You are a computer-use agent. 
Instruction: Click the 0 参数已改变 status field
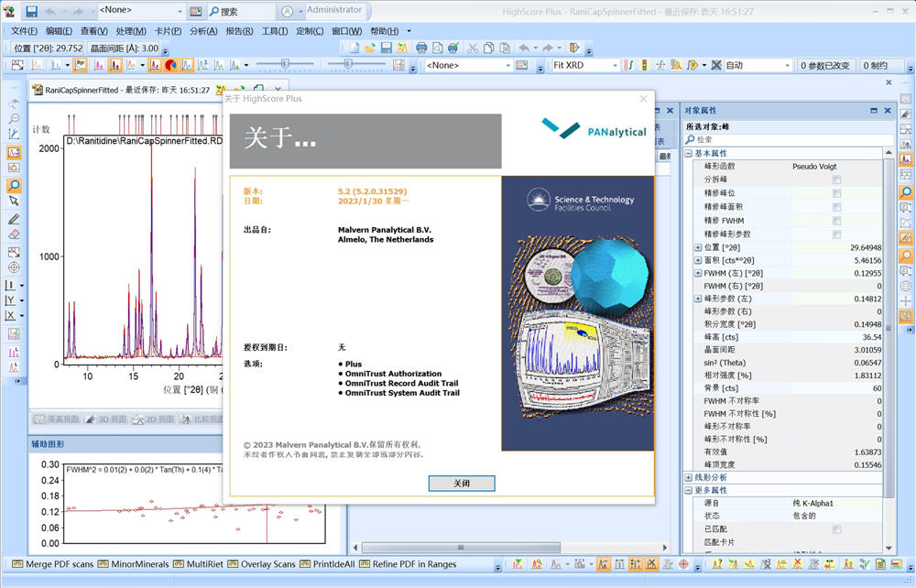point(825,65)
